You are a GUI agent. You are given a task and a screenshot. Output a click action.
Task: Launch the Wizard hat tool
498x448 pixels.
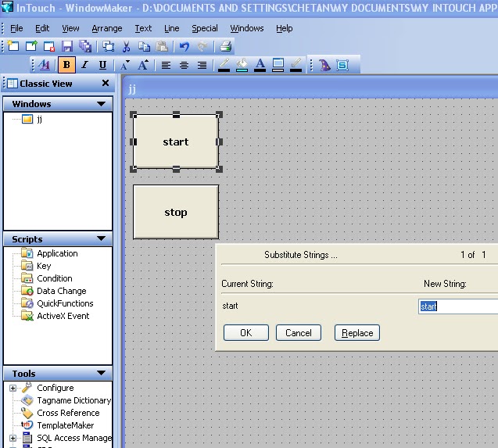(324, 65)
